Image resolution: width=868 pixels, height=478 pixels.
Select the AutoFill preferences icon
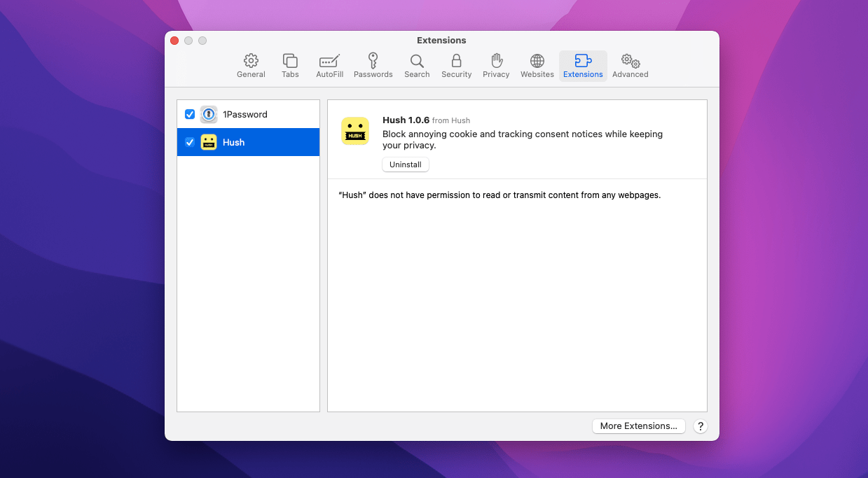click(329, 65)
